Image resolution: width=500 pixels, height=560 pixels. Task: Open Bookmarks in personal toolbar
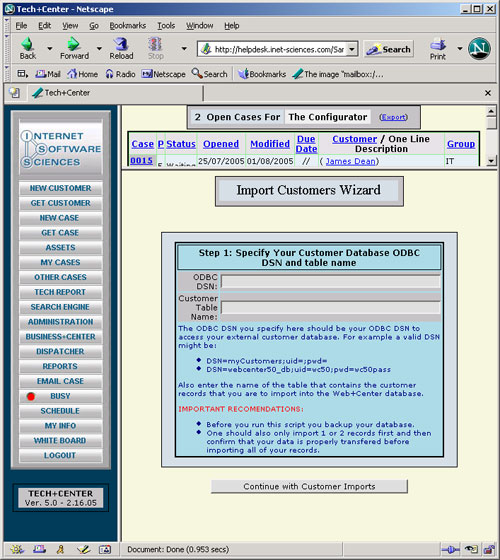262,74
